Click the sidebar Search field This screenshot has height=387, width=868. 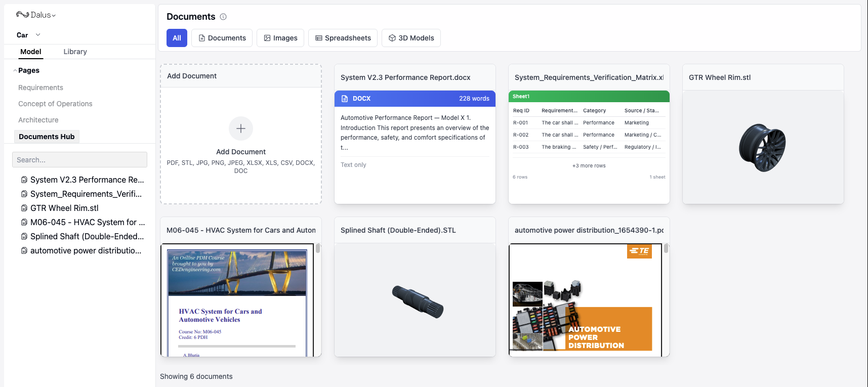79,160
